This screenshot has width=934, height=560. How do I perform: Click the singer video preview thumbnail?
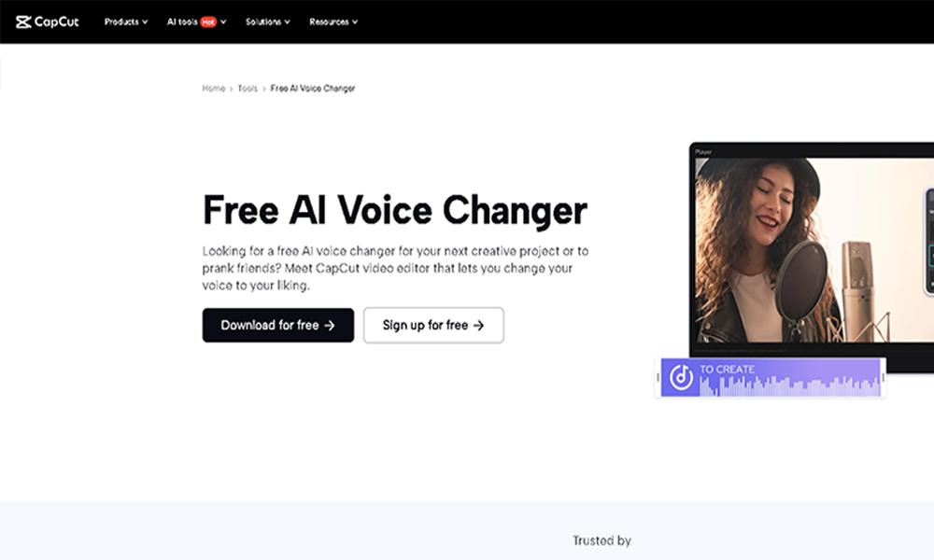(814, 250)
